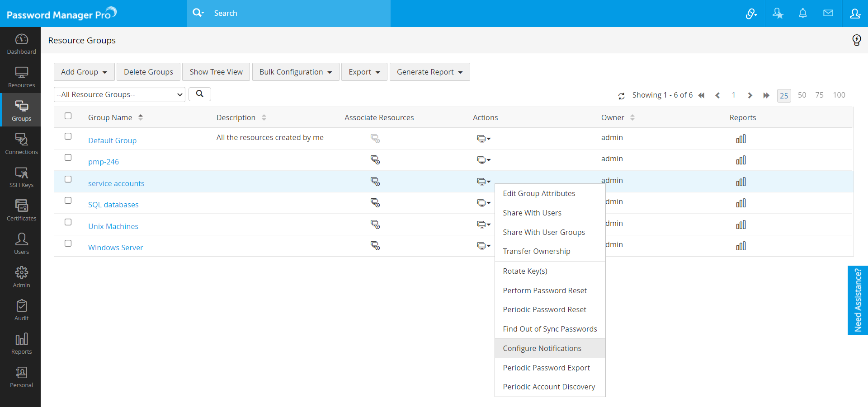Open the All Resource Groups combo box
The width and height of the screenshot is (868, 407).
pos(119,94)
